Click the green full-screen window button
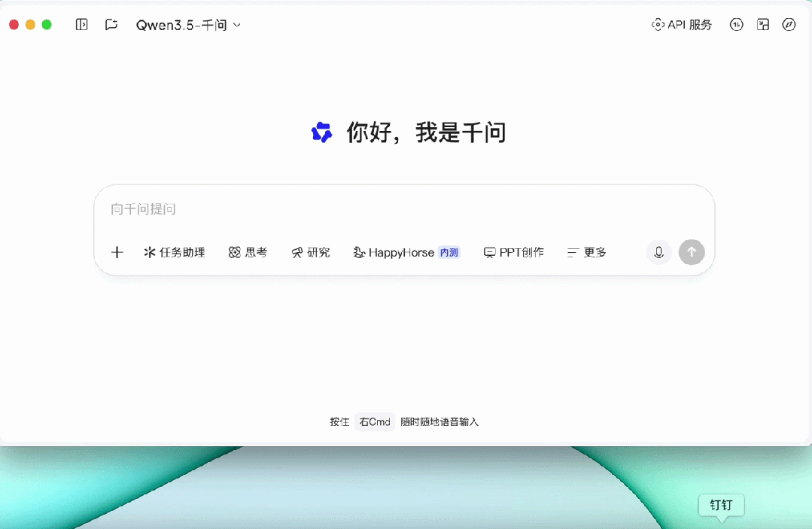 click(47, 24)
